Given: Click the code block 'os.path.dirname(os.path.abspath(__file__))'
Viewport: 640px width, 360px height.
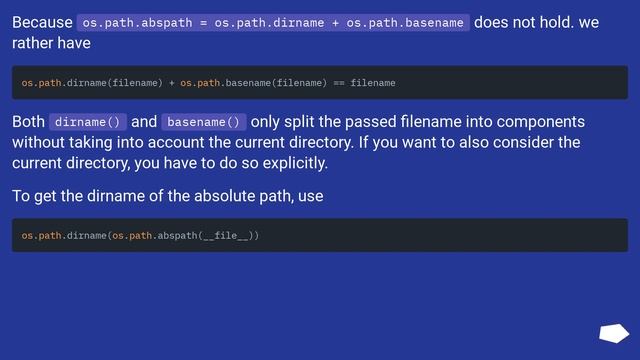Looking at the screenshot, I should [320, 236].
